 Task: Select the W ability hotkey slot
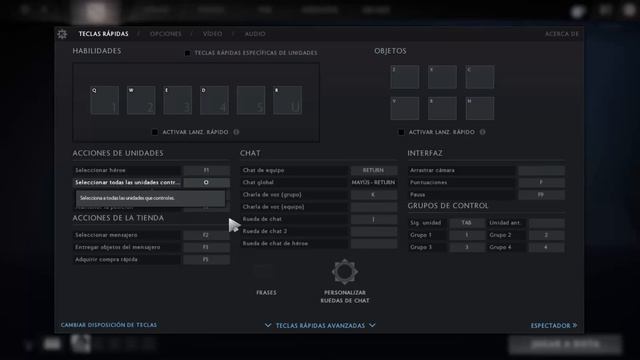141,100
